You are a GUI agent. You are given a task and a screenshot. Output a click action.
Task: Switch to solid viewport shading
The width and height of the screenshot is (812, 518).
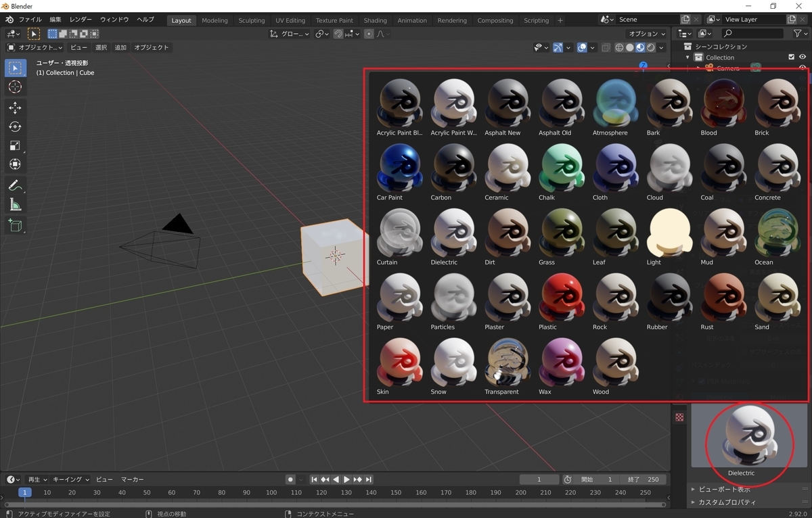point(630,47)
